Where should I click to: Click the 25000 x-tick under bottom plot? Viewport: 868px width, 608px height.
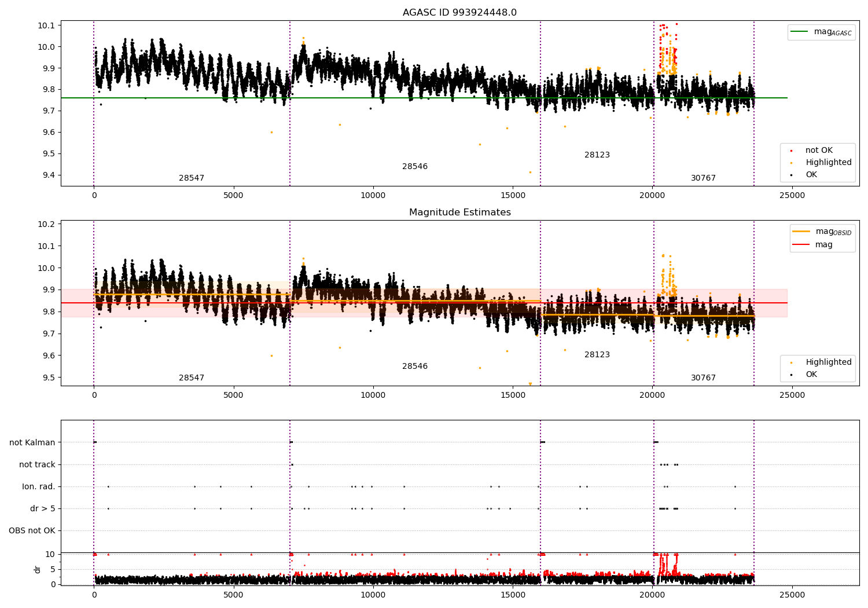point(792,595)
